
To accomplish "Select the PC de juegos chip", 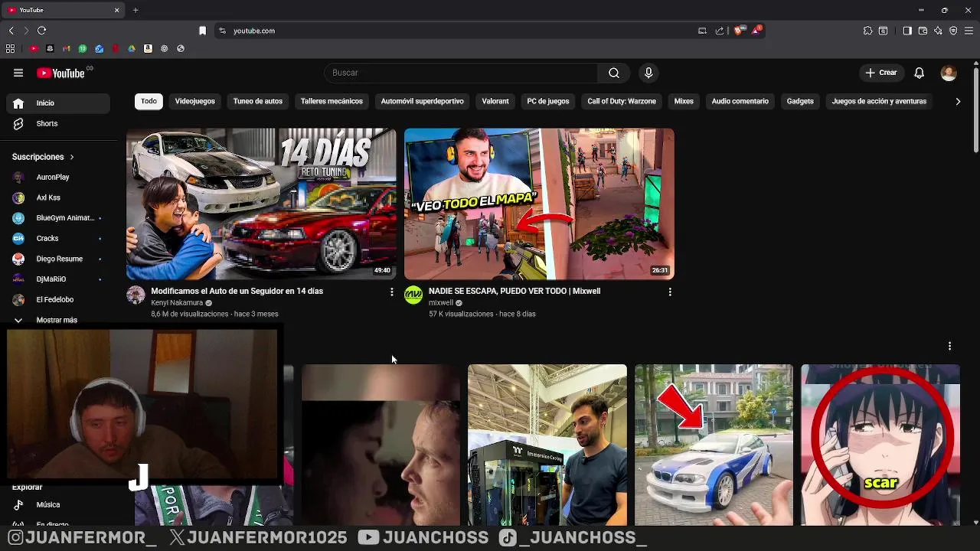I will [x=548, y=101].
